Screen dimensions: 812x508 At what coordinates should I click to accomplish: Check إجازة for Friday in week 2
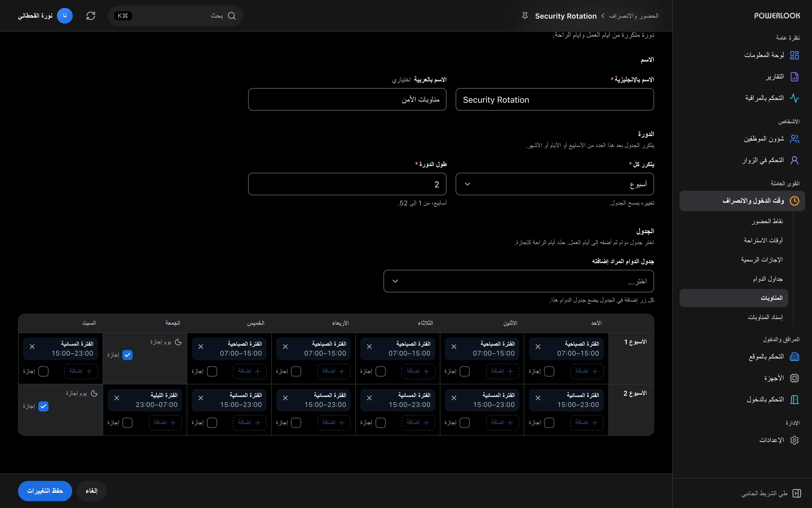coord(127,423)
